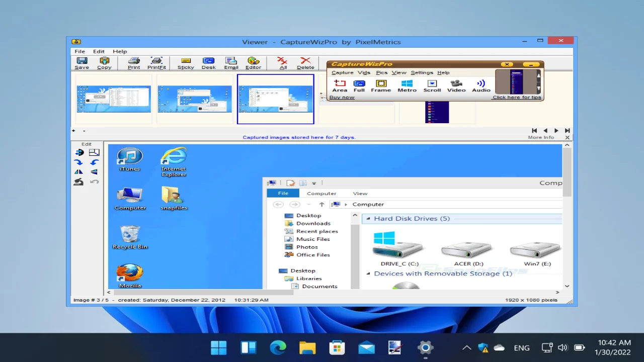Click the crop arrow icon in Edit panel
The width and height of the screenshot is (644, 362).
point(79,152)
